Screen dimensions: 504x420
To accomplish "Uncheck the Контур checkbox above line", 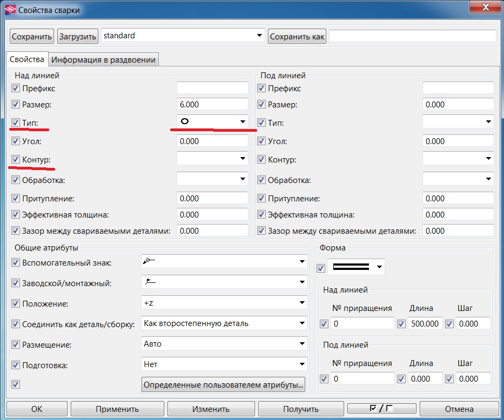I will click(x=16, y=159).
